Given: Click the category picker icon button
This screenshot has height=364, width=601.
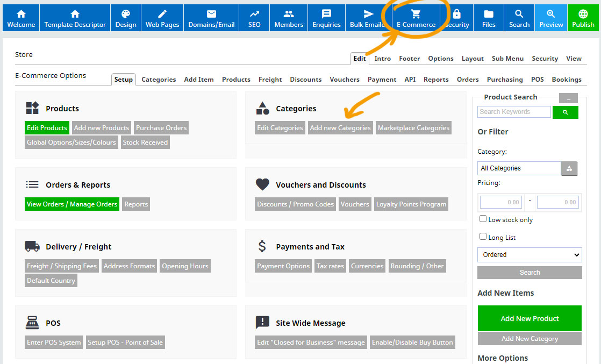Looking at the screenshot, I should pos(569,168).
